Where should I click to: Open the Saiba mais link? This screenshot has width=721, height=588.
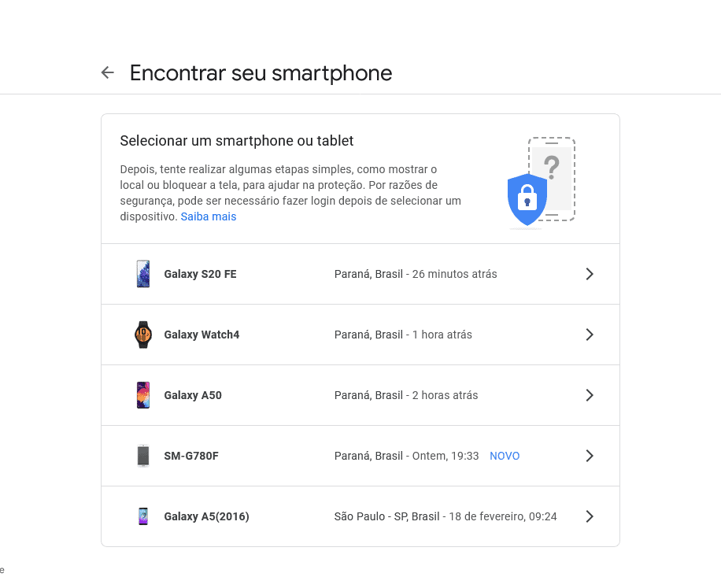click(x=208, y=216)
